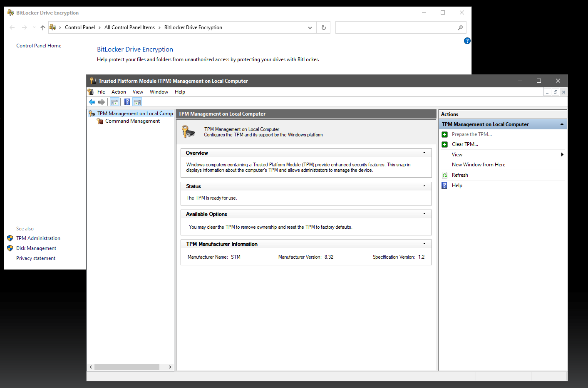Minimize the inner TPM console child window
The image size is (588, 388).
click(547, 92)
